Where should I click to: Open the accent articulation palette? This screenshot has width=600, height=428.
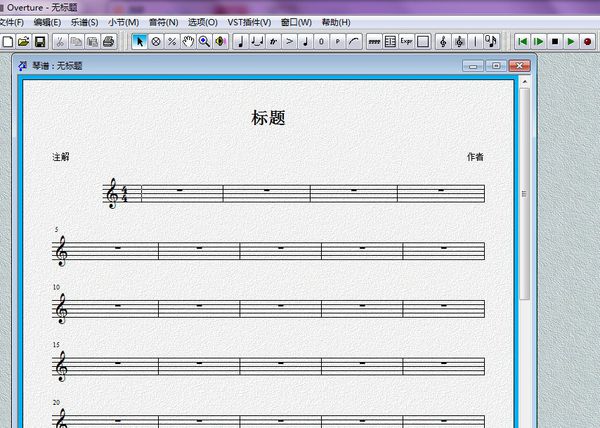click(289, 41)
